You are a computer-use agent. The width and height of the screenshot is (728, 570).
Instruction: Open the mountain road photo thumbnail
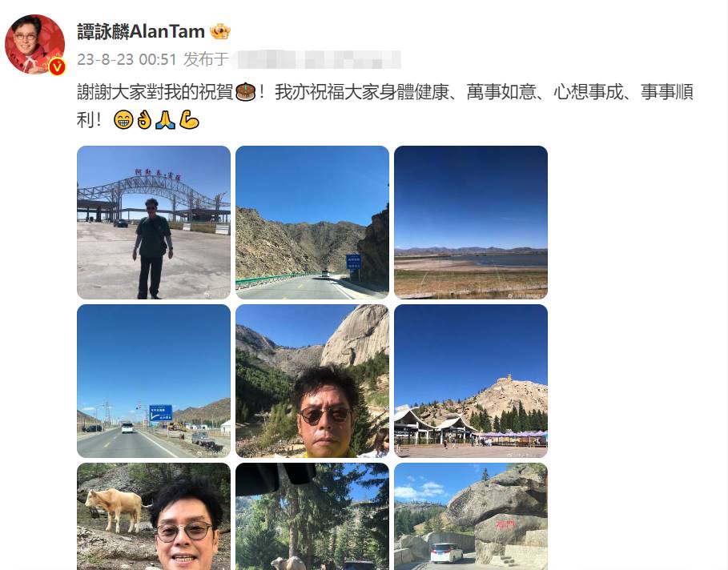(x=312, y=223)
